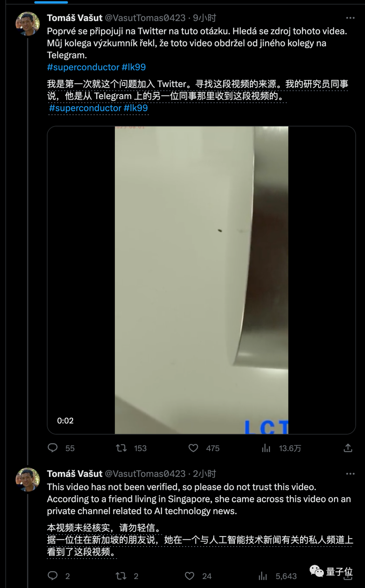Like the second tweet with 24 likes

pyautogui.click(x=190, y=576)
